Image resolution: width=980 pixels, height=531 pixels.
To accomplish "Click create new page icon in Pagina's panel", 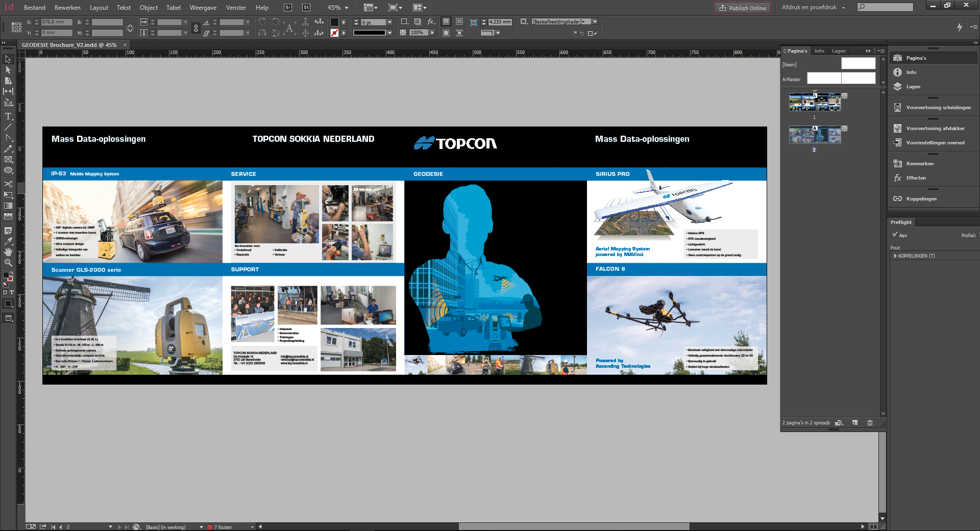I will point(855,423).
